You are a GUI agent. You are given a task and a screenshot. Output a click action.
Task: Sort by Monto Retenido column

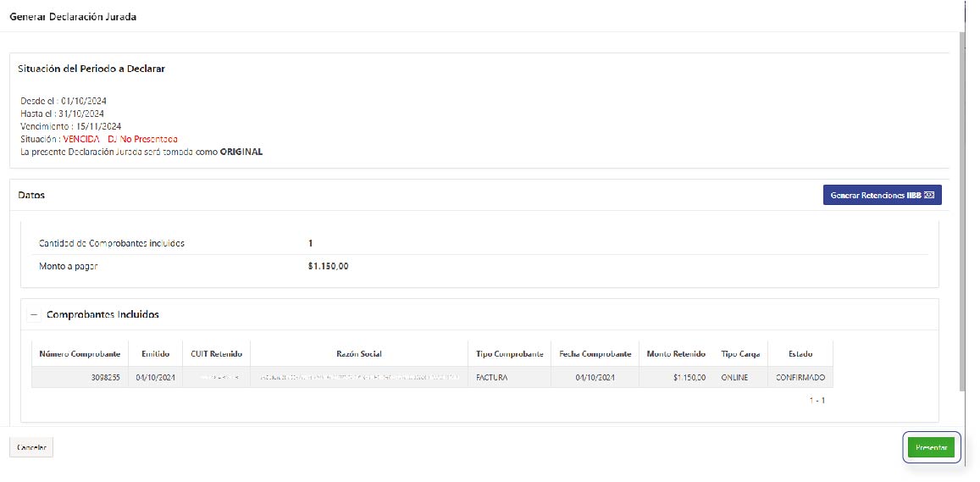tap(676, 354)
